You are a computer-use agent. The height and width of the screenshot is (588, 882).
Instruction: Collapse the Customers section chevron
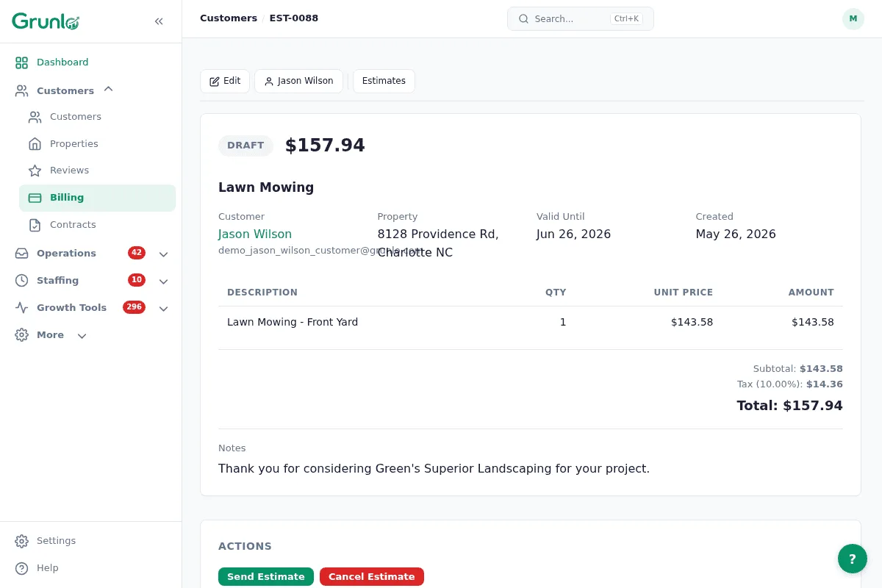pos(108,89)
